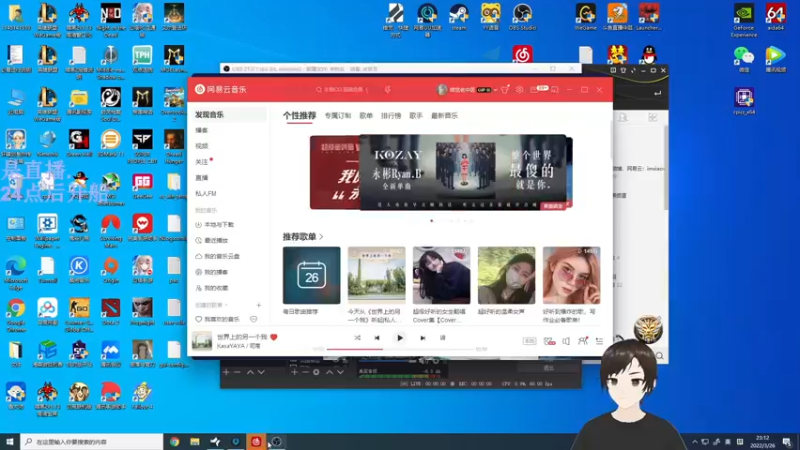Open GeForce Experience desktop shortcut
Viewport: 800px width, 450px height.
point(743,20)
